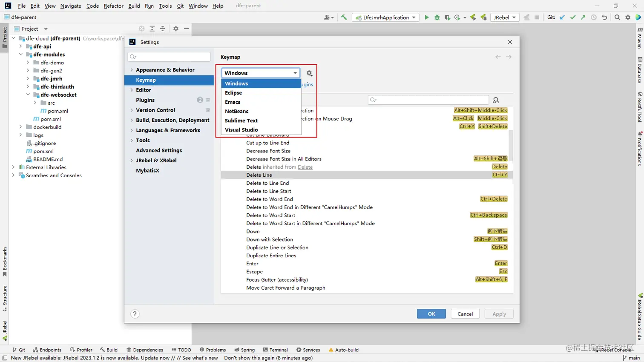This screenshot has width=644, height=362.
Task: Start debugging with the bug icon
Action: 437,17
